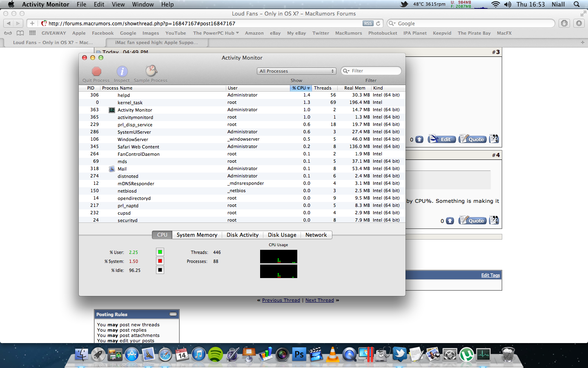Viewport: 588px width, 368px height.
Task: Follow the Next Thread link
Action: (x=320, y=300)
